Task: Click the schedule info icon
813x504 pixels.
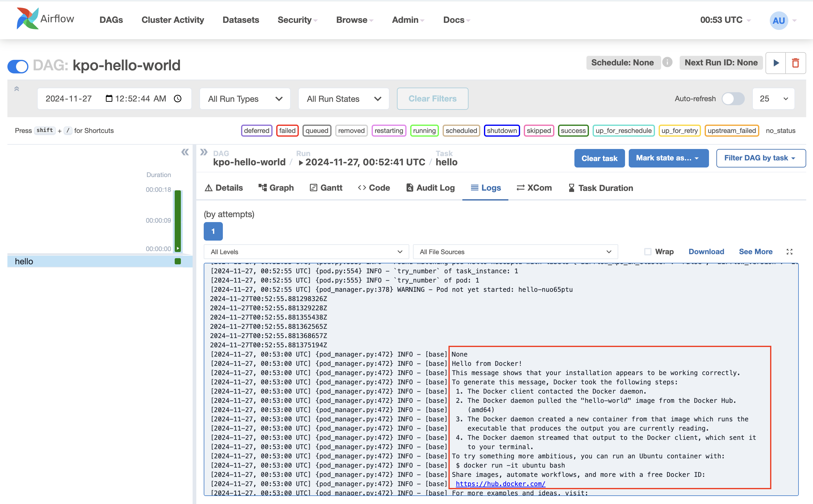Action: point(667,62)
